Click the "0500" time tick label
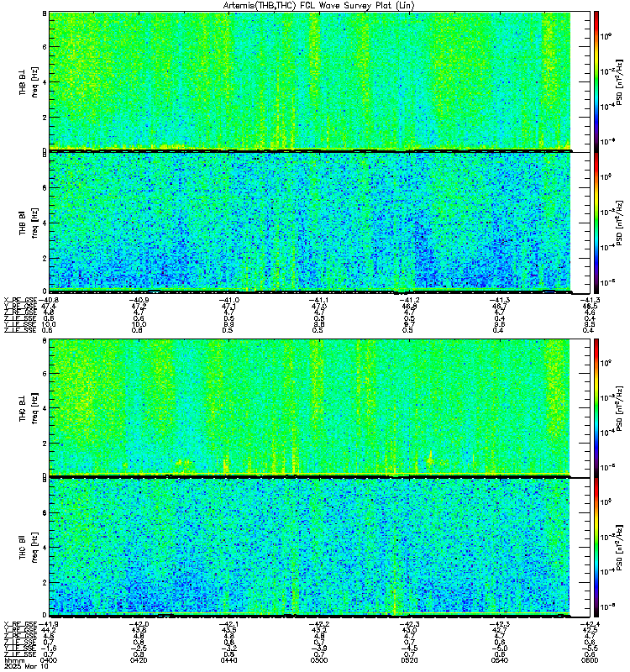 tap(319, 660)
